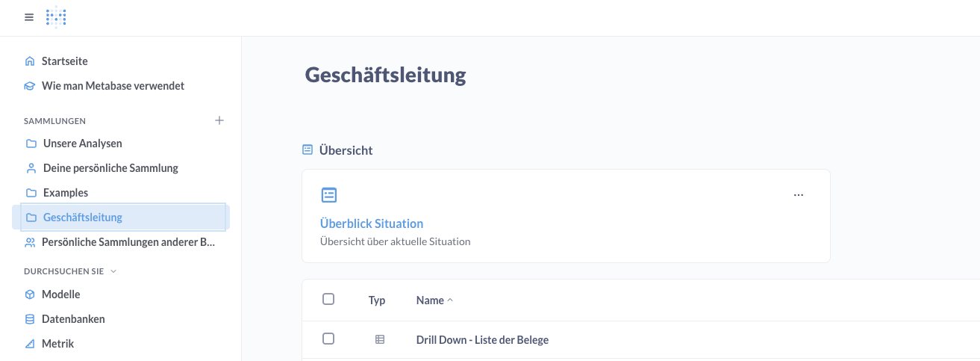Screen dimensions: 980x361
Task: Click the Überblick Situation dashboard icon
Action: [x=329, y=195]
